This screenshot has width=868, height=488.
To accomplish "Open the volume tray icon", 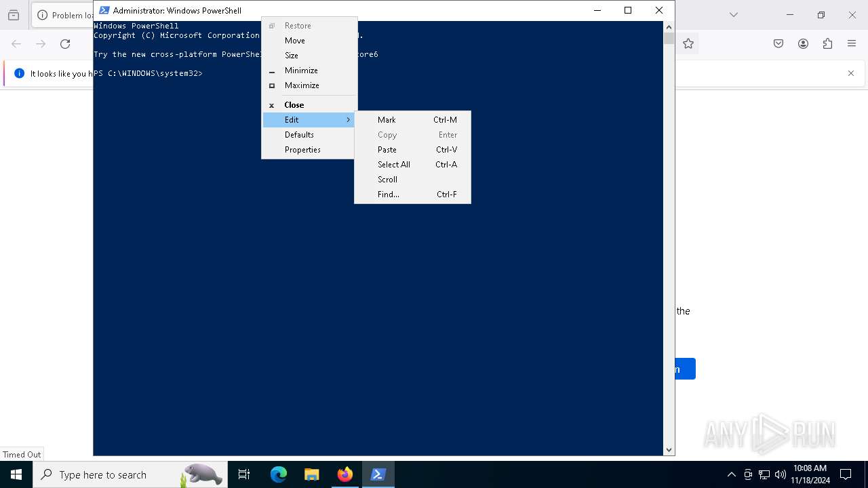I will point(781,474).
